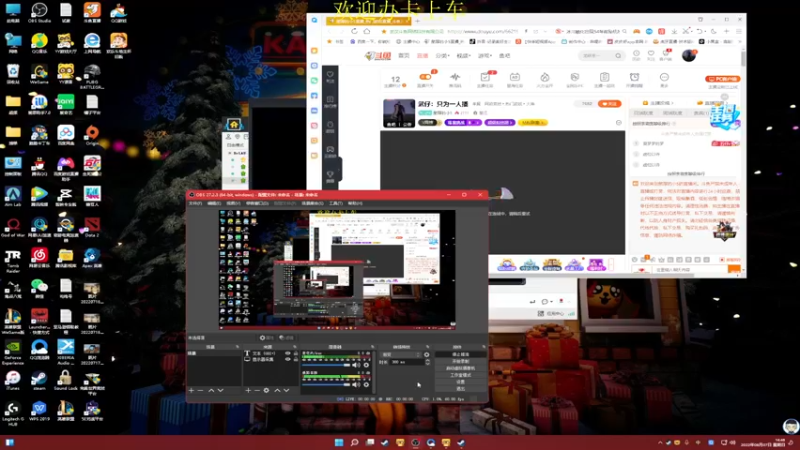
Task: Expand Douyu 游戏 games dropdown
Action: pos(484,56)
